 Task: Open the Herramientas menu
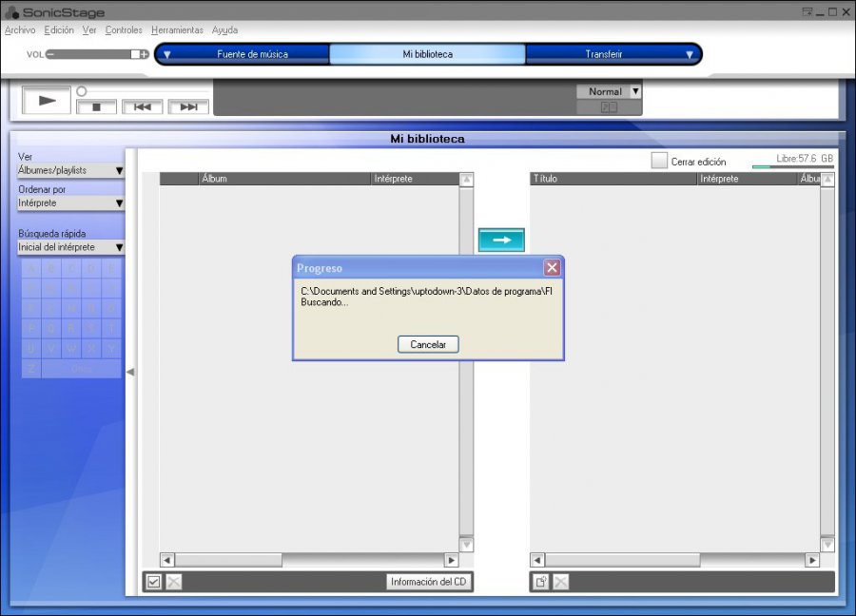click(x=178, y=30)
